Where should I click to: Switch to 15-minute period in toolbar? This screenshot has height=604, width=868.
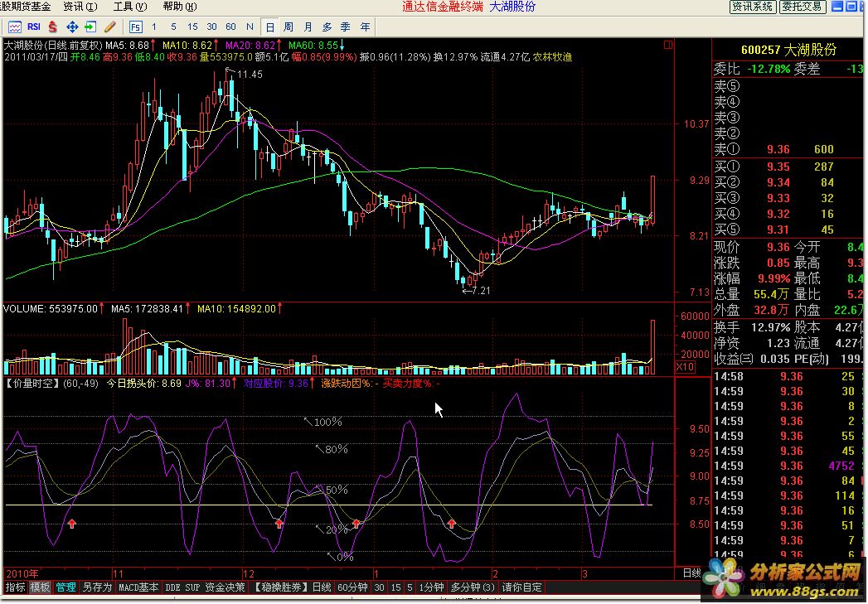coord(192,27)
